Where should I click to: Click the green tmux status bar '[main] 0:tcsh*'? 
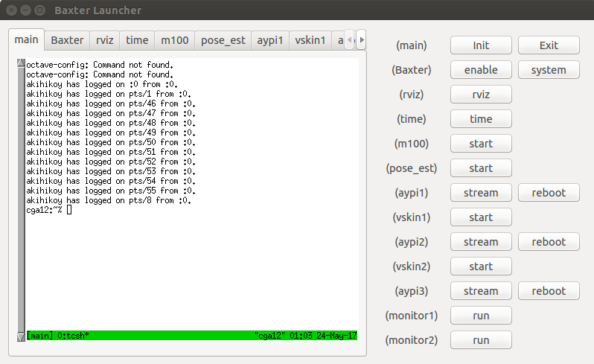(58, 336)
